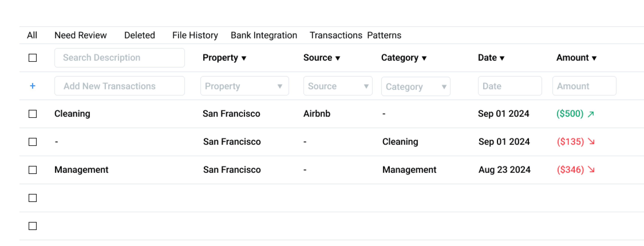Screen dimensions: 644x246
Task: Click the blue plus add transaction icon
Action: point(32,86)
